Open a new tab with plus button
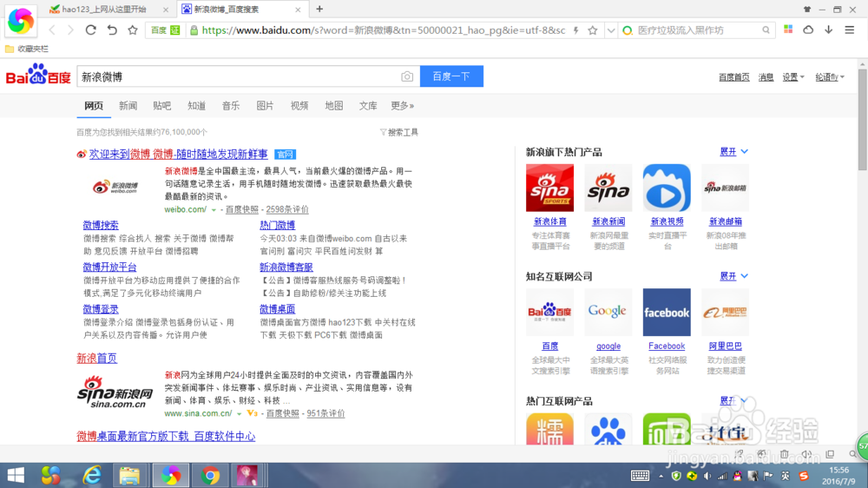Screen dimensions: 868x488 click(x=319, y=9)
